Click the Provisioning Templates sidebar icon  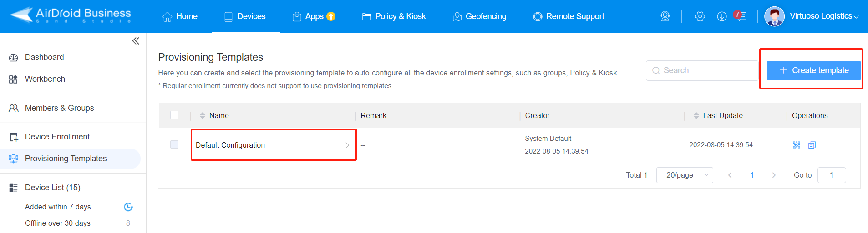click(x=14, y=159)
